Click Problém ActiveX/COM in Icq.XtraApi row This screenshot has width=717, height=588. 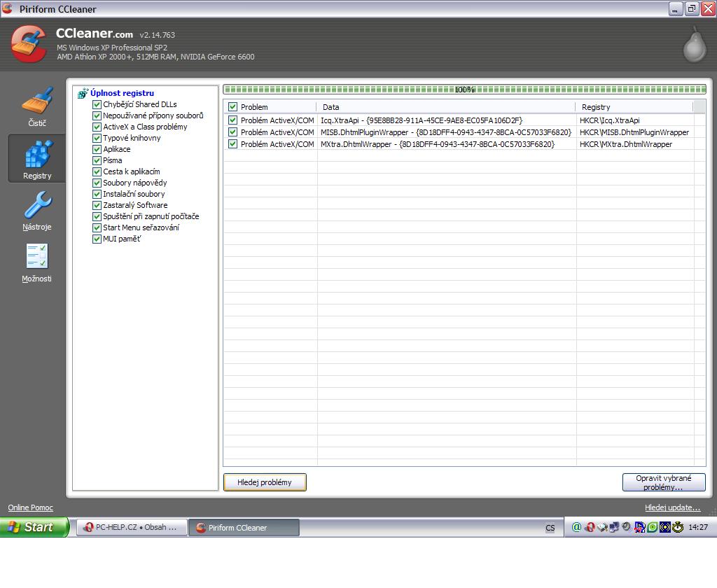[x=277, y=120]
